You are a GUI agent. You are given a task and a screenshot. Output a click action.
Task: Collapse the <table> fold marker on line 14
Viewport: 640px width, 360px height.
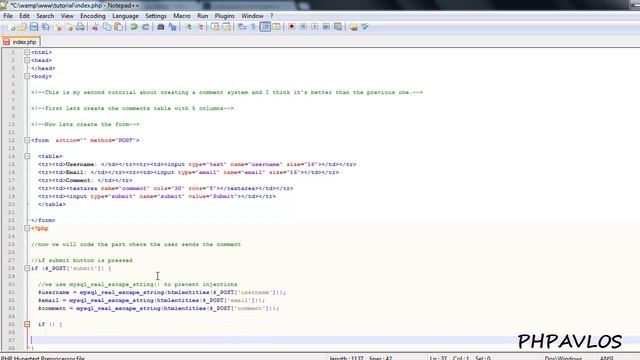pyautogui.click(x=27, y=156)
